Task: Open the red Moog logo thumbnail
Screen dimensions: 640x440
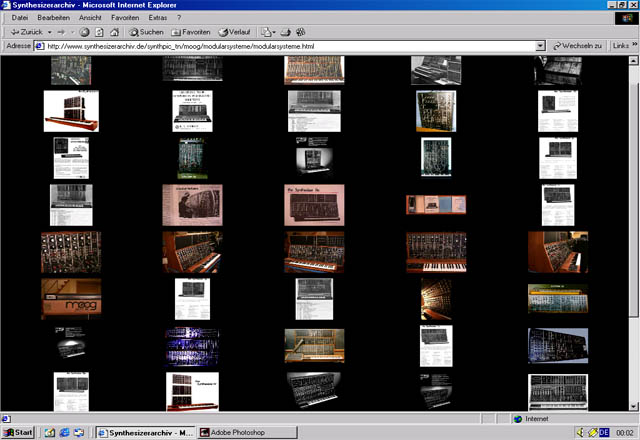Action: tap(71, 299)
